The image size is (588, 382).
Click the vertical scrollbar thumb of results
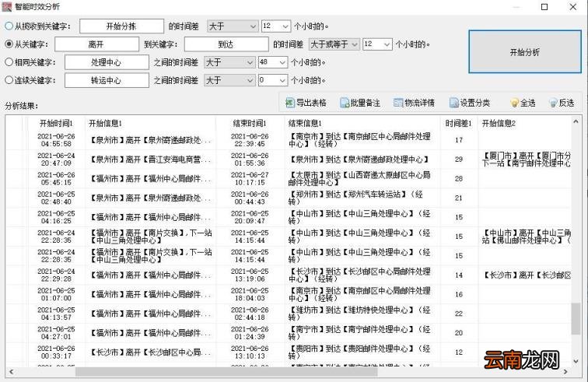click(x=576, y=318)
